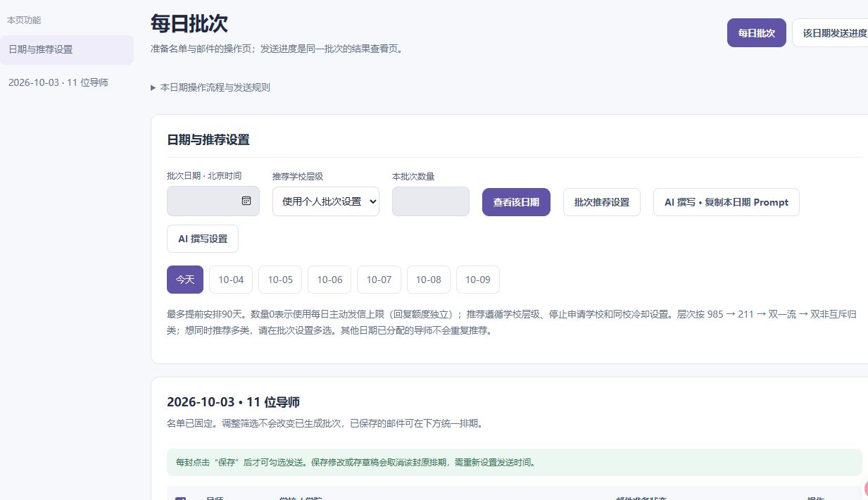Viewport: 868px width, 500px height.
Task: Click the 最多提前安排90天 help paragraph
Action: click(512, 322)
